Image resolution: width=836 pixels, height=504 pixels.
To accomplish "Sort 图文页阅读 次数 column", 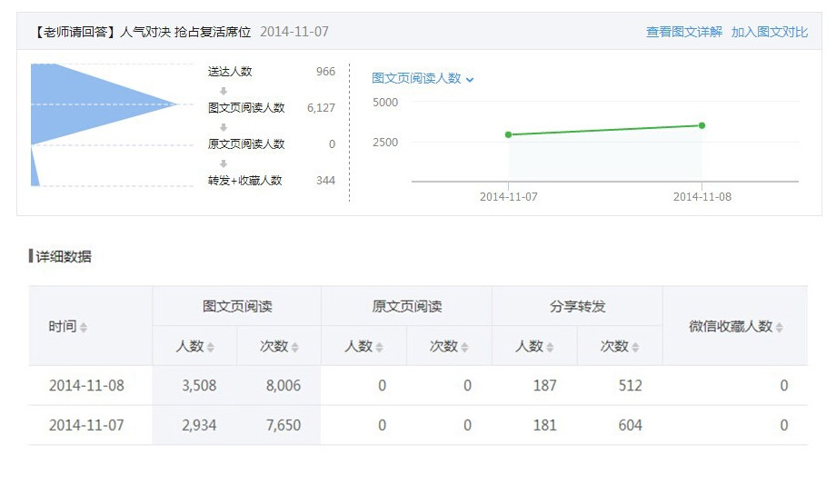I will pyautogui.click(x=294, y=347).
